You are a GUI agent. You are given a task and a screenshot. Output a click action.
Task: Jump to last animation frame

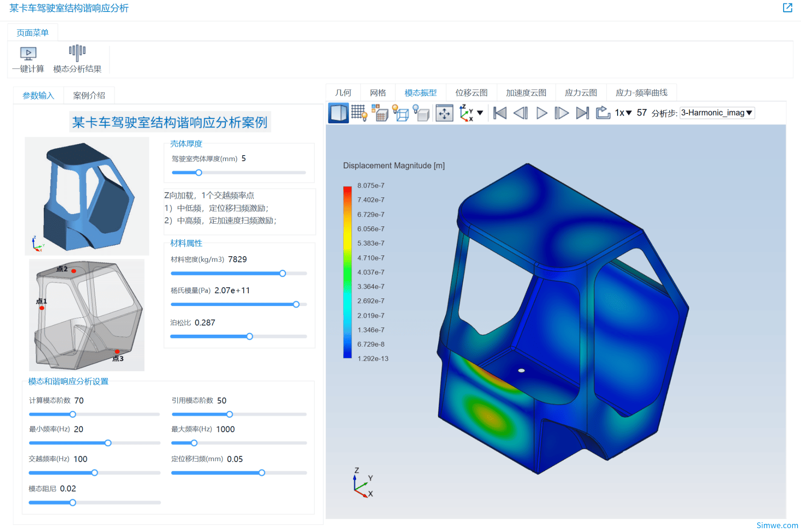click(582, 113)
